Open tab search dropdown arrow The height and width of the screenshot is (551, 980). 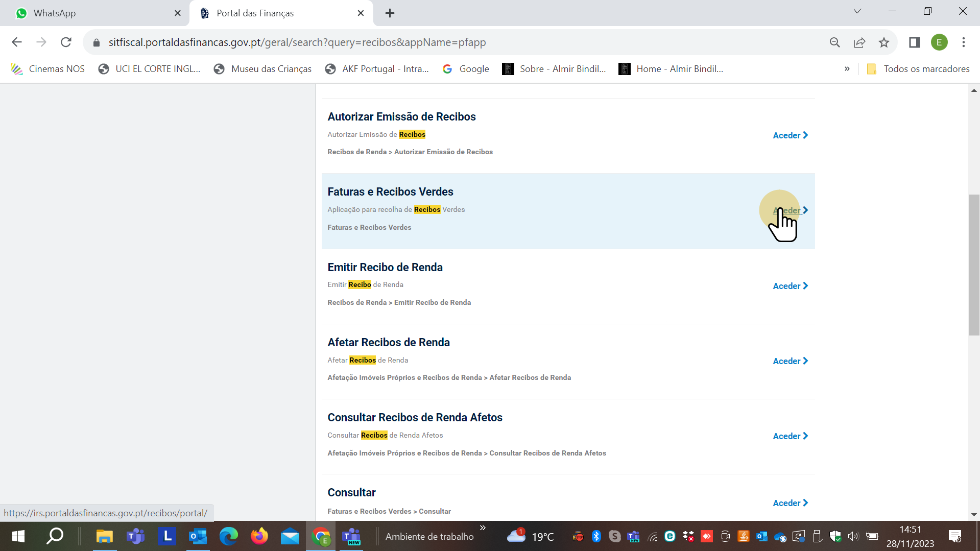pyautogui.click(x=857, y=11)
